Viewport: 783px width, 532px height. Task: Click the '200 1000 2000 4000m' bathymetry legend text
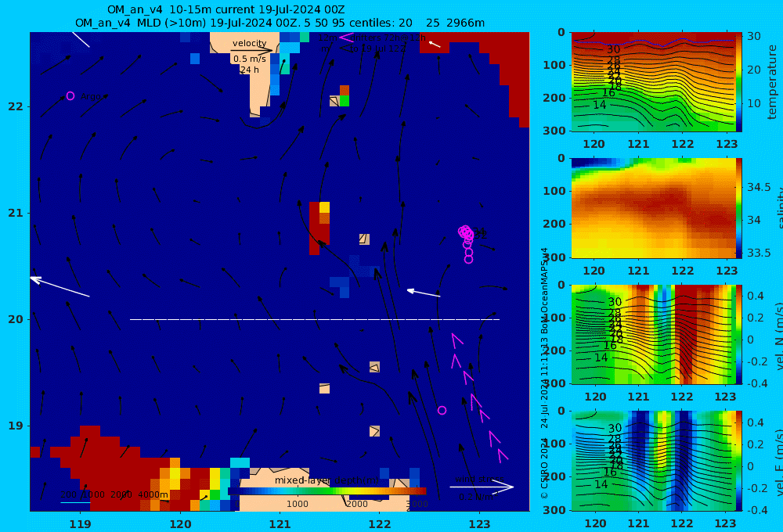coord(114,494)
